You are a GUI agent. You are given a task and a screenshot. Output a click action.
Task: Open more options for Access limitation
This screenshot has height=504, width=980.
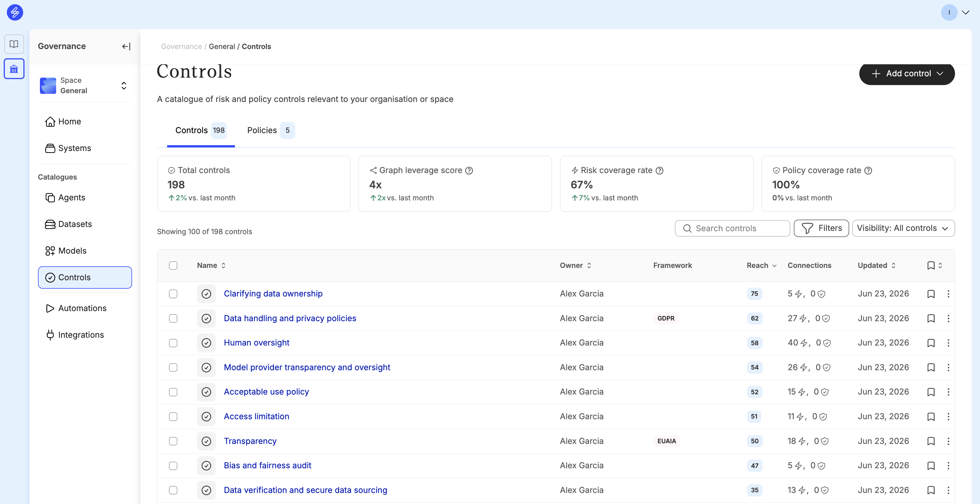[x=949, y=417]
